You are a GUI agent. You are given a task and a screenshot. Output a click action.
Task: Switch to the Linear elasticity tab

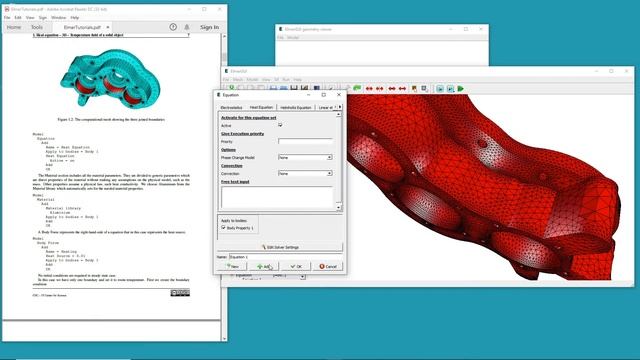[326, 107]
